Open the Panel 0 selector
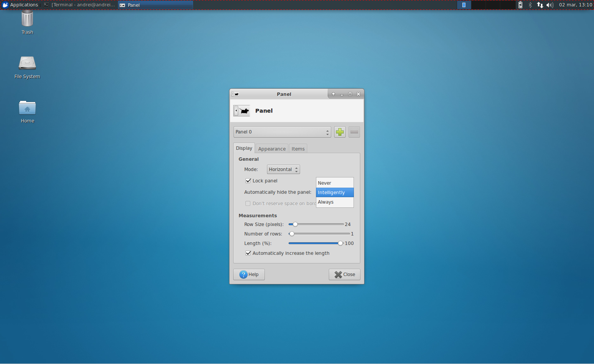Image resolution: width=594 pixels, height=364 pixels. (x=282, y=132)
